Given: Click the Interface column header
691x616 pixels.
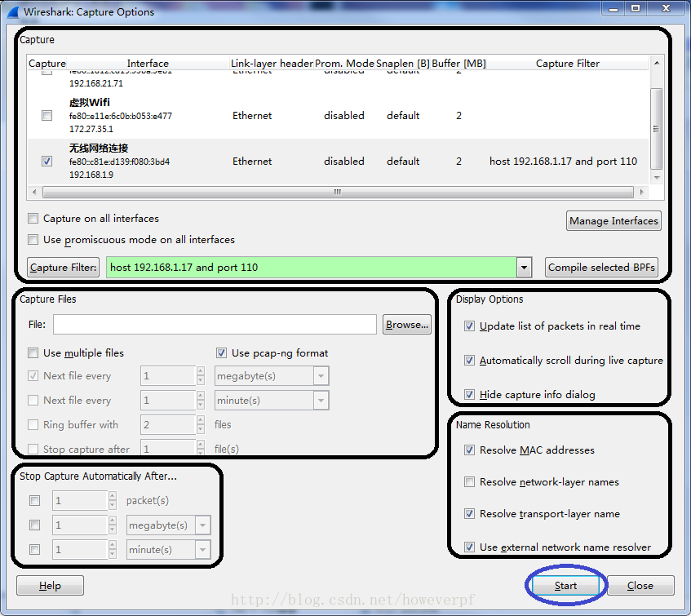Looking at the screenshot, I should tap(148, 64).
